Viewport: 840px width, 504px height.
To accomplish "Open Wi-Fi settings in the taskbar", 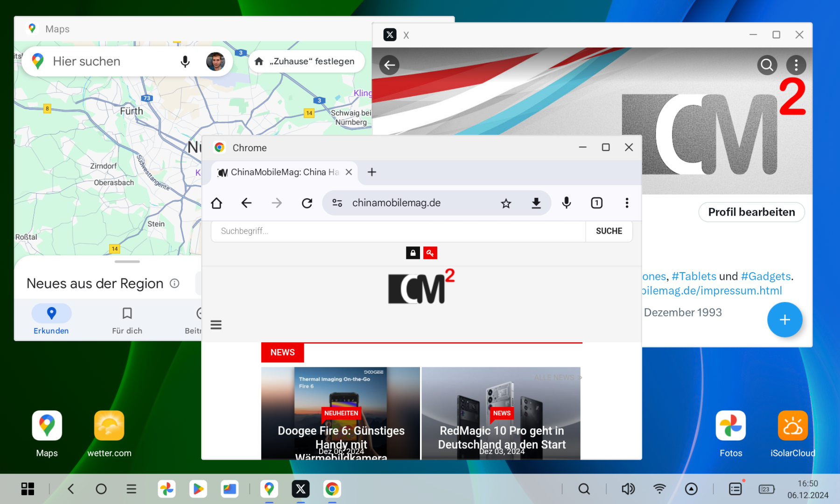I will [x=659, y=489].
